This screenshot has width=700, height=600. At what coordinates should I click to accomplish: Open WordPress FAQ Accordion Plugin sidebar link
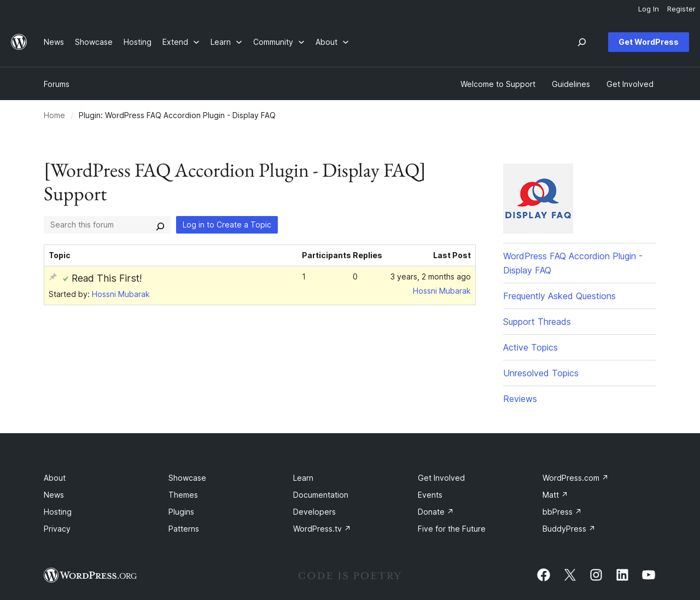coord(573,263)
